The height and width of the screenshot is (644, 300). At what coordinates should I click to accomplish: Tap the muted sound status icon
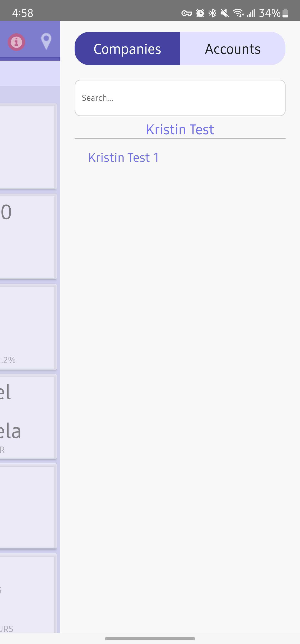pos(225,13)
